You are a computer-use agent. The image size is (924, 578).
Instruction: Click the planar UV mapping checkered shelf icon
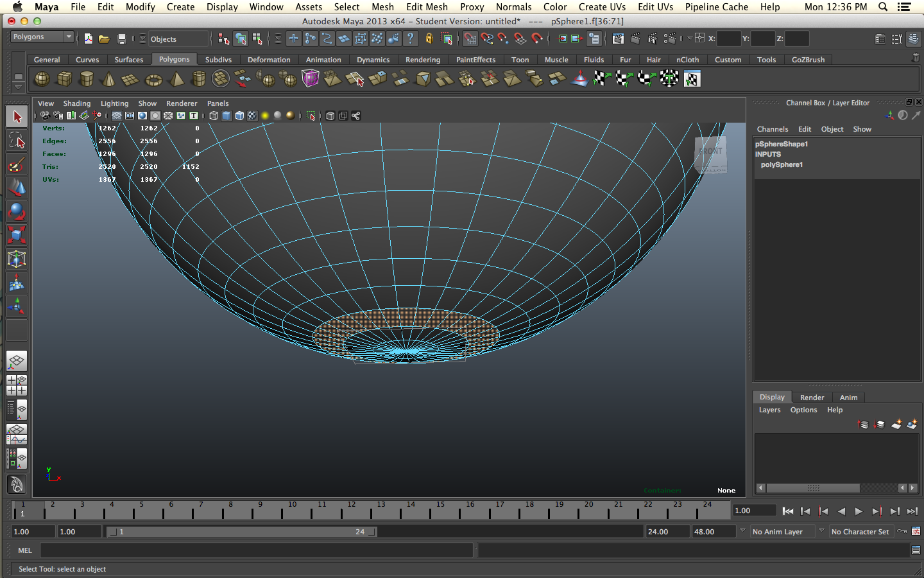point(601,79)
